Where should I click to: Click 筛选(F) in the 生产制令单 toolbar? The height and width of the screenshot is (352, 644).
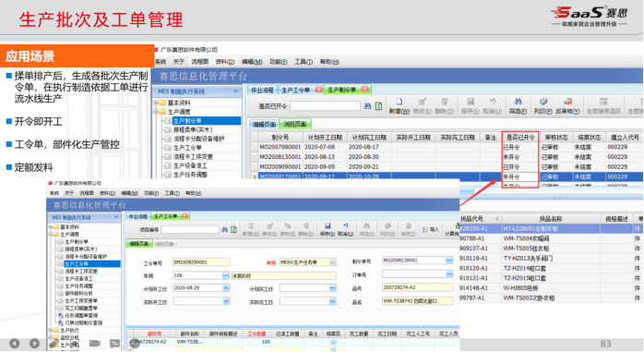[518, 106]
